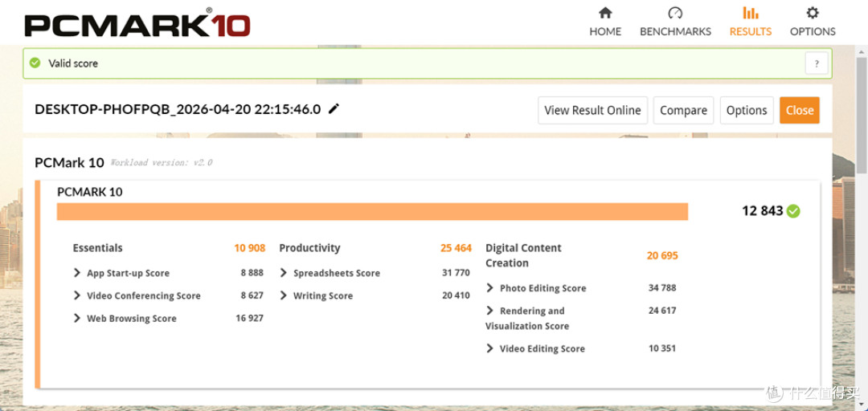This screenshot has width=868, height=411.
Task: Click green checkmark beside 12 843 score
Action: click(794, 211)
